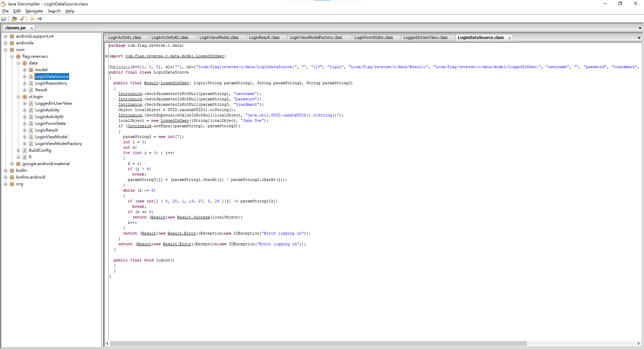
Task: Collapse the com package node
Action: (5, 50)
